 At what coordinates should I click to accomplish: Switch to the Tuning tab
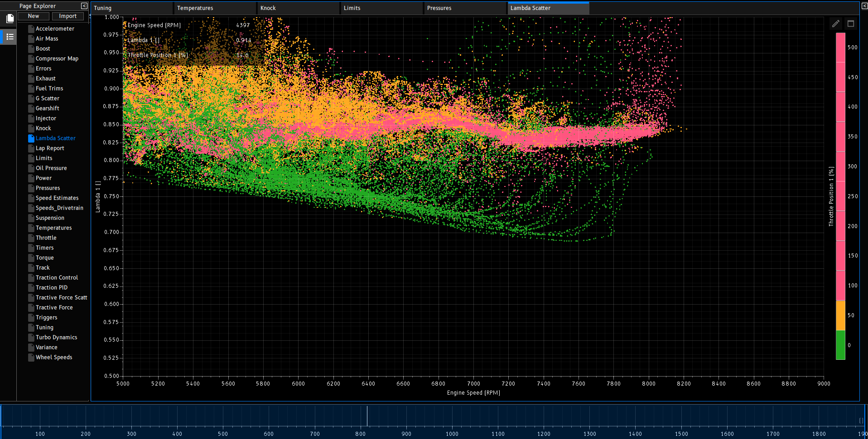pos(132,8)
